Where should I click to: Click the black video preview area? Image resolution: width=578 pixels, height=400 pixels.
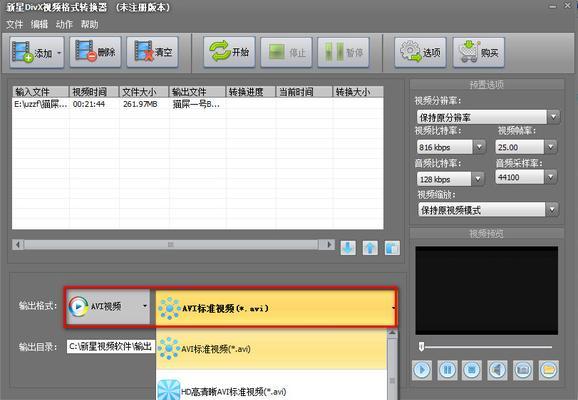click(487, 291)
